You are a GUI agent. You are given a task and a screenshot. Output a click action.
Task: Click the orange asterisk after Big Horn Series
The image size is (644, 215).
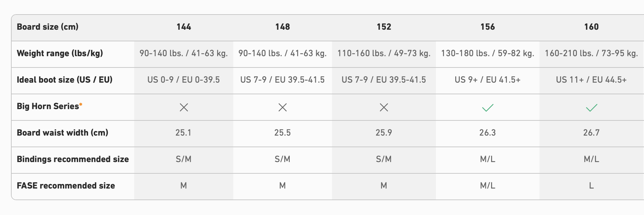tap(81, 105)
